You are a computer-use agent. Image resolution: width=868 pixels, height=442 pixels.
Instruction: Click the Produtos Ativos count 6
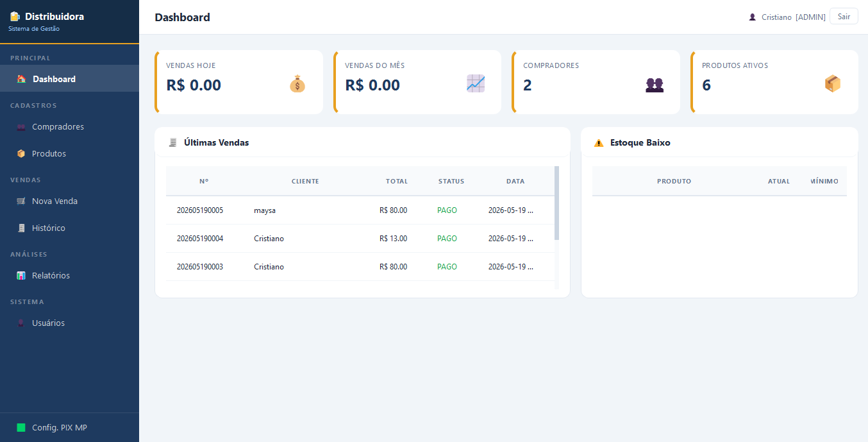coord(706,85)
